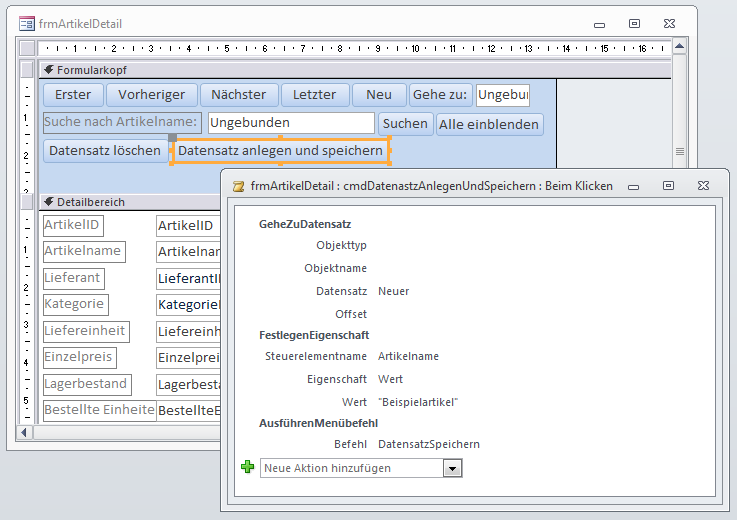
Task: Maximize the macro designer window
Action: pyautogui.click(x=668, y=186)
